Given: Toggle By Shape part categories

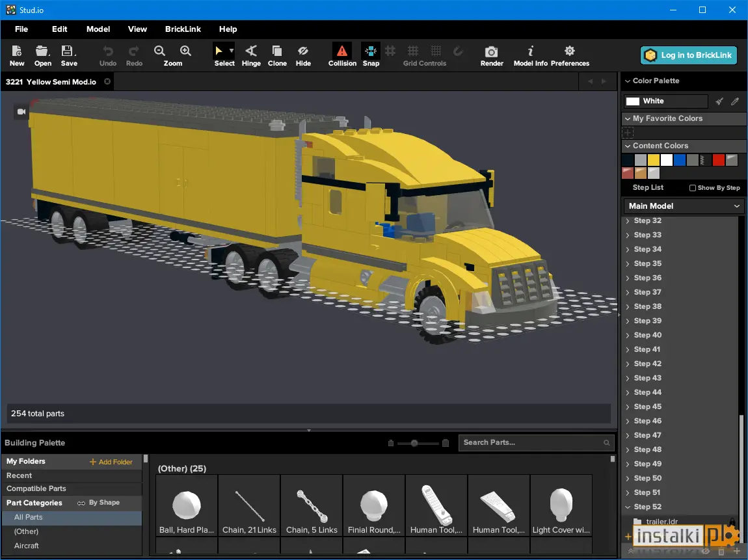Looking at the screenshot, I should [x=99, y=503].
